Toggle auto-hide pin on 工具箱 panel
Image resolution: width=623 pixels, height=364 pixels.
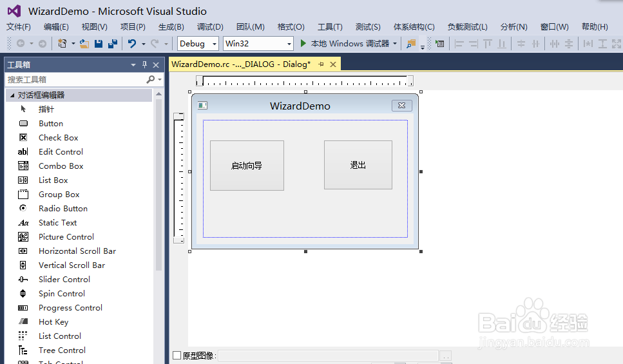click(x=144, y=64)
